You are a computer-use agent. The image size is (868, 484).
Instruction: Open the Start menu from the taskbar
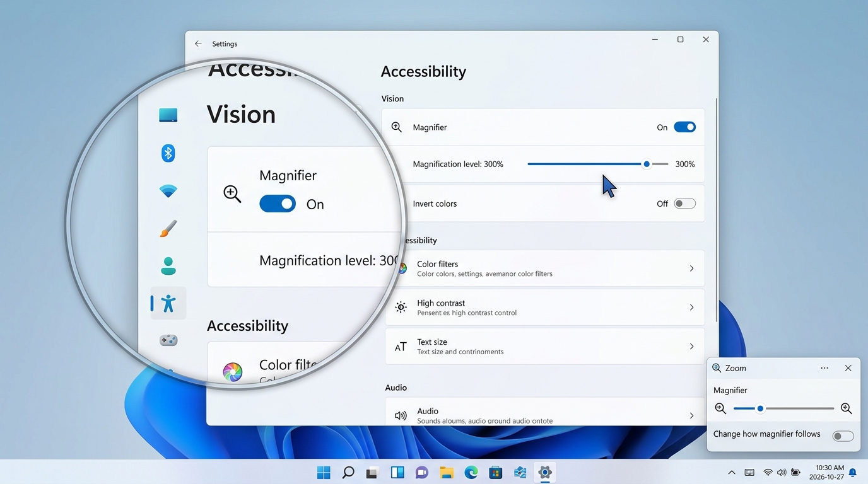pyautogui.click(x=324, y=473)
